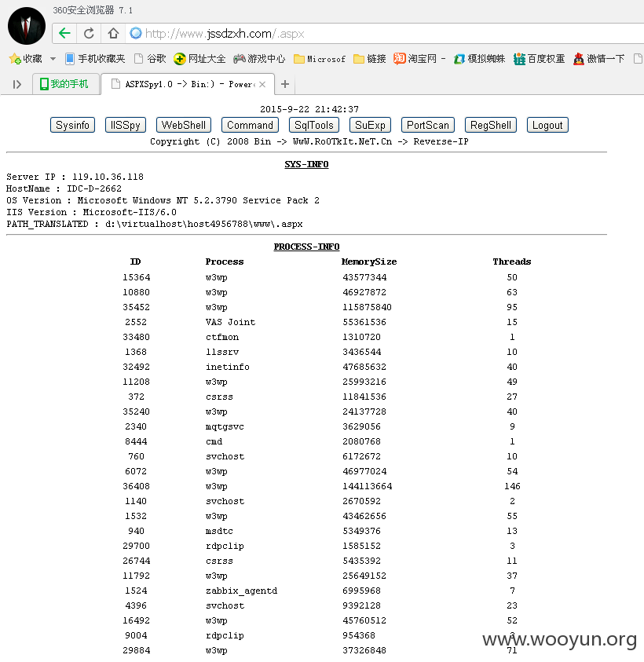Click the Logout button

tap(547, 125)
